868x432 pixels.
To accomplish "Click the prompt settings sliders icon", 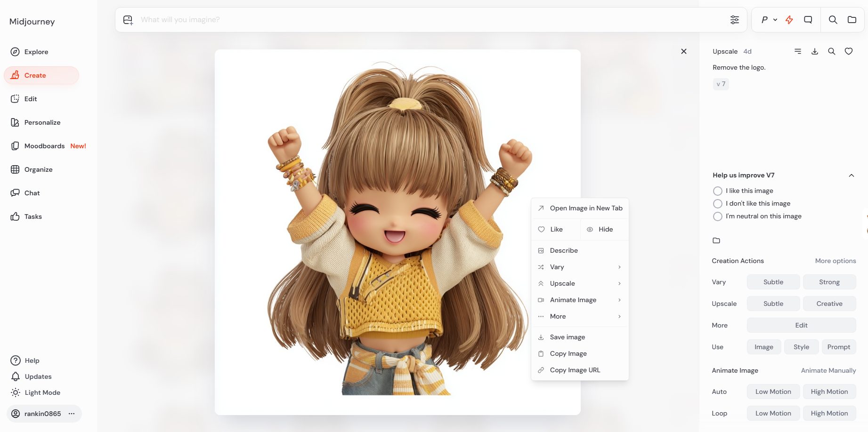I will point(734,20).
